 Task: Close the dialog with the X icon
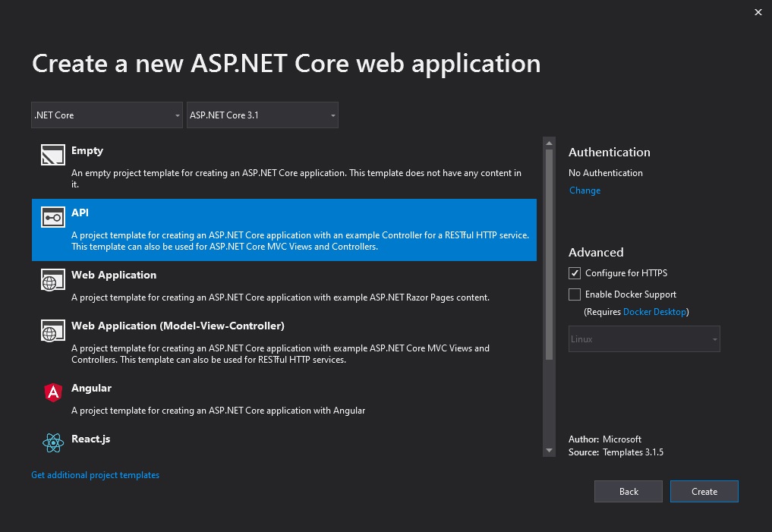tap(758, 12)
